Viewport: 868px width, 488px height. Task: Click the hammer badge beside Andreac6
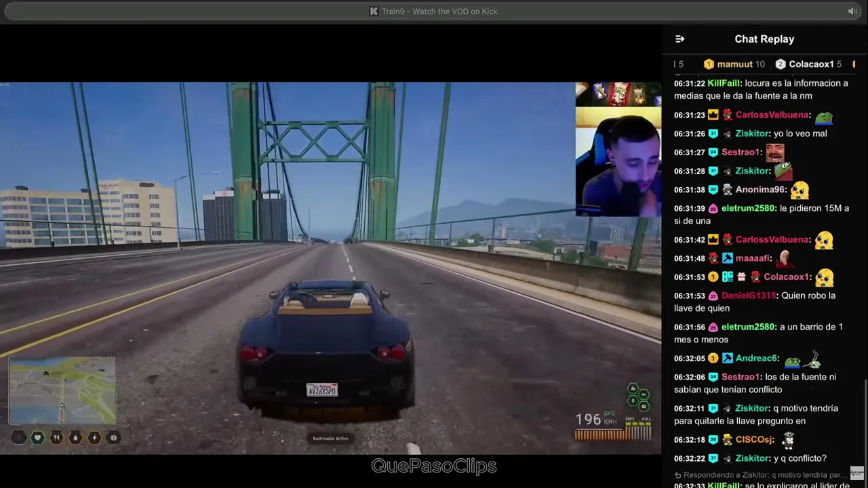tap(727, 359)
